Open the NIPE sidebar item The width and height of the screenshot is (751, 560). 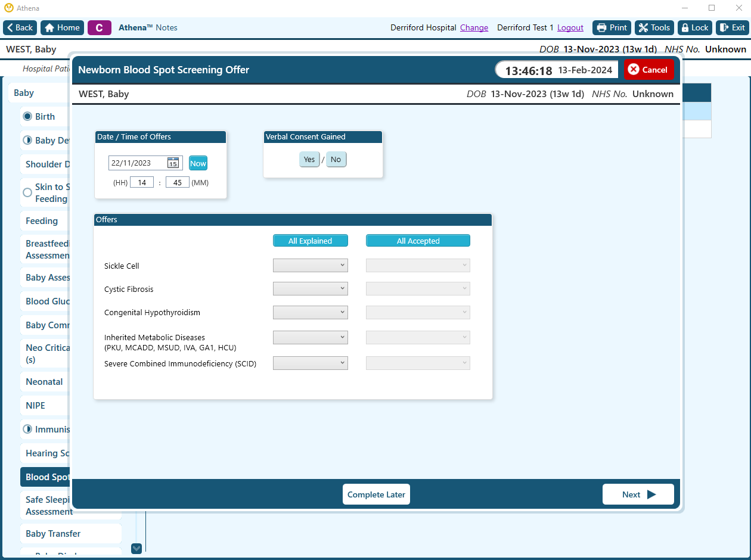click(x=46, y=406)
